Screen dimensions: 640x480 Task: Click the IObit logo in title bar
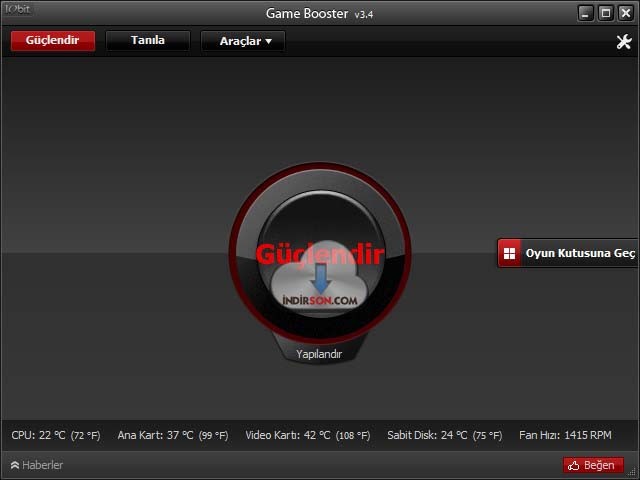point(18,9)
